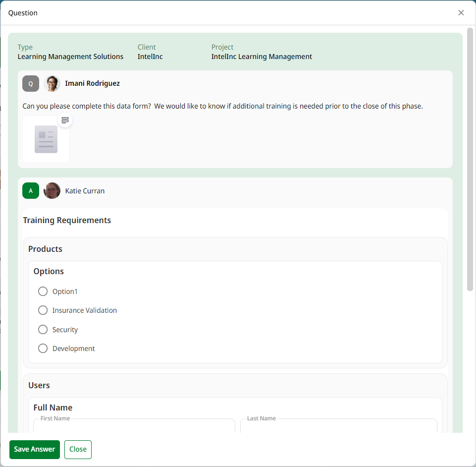Select the Insurance Validation radio button

tap(43, 310)
